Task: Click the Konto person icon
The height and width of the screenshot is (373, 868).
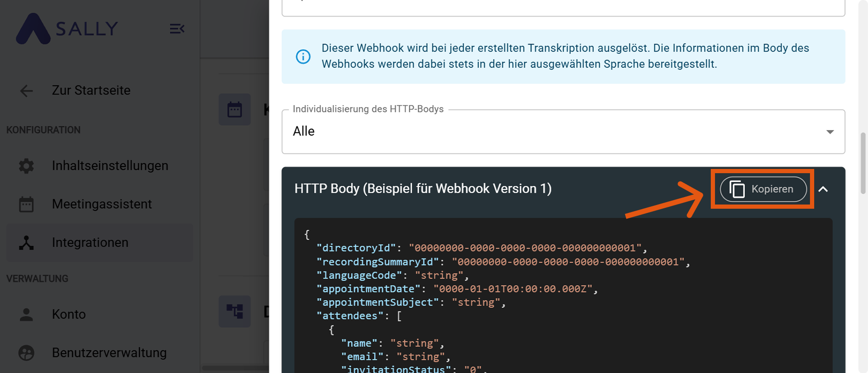Action: point(26,314)
